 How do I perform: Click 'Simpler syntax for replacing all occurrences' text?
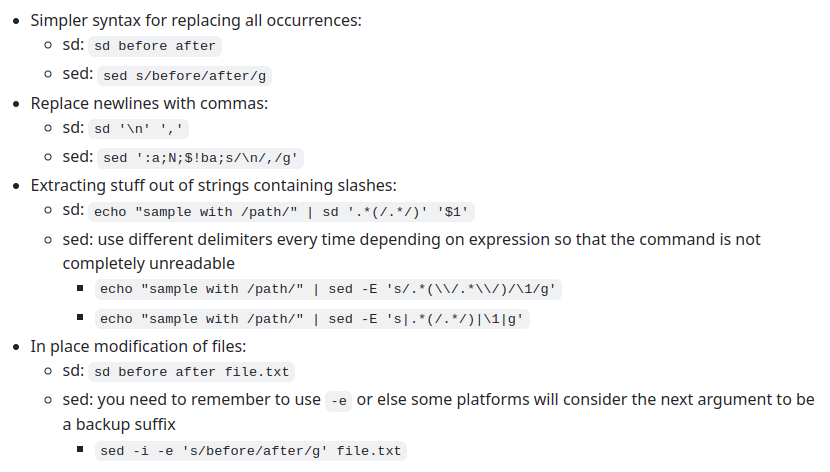click(196, 20)
